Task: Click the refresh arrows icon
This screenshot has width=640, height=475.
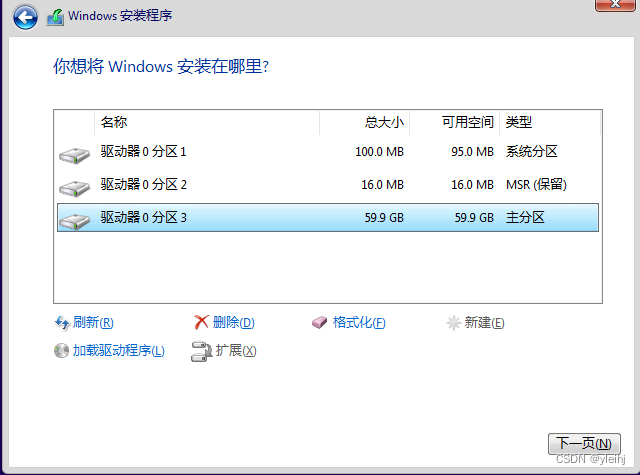Action: pos(62,323)
